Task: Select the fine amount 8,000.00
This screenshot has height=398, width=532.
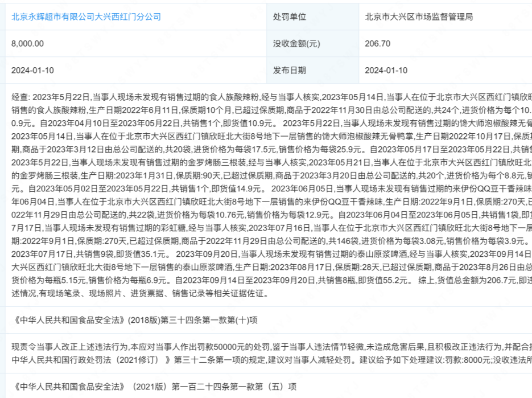Action: pos(27,43)
